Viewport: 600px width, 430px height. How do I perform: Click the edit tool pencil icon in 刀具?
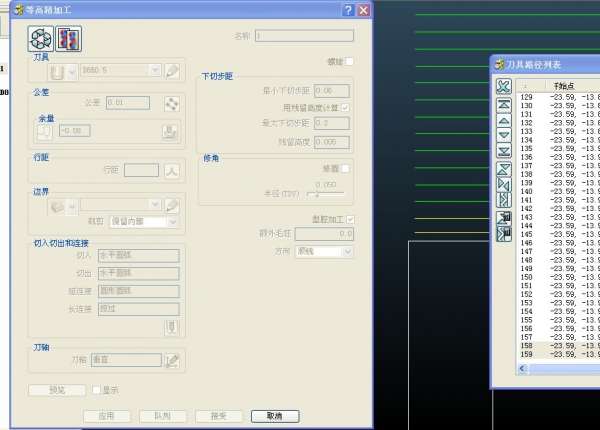pyautogui.click(x=172, y=71)
